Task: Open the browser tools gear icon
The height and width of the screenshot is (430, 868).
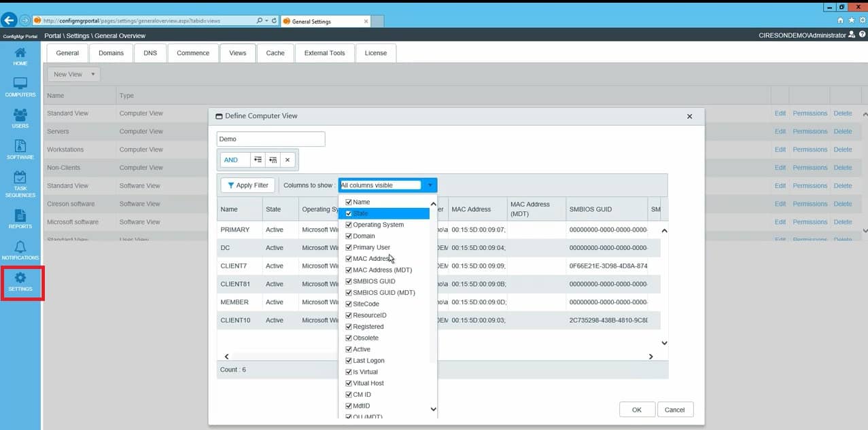Action: (862, 20)
